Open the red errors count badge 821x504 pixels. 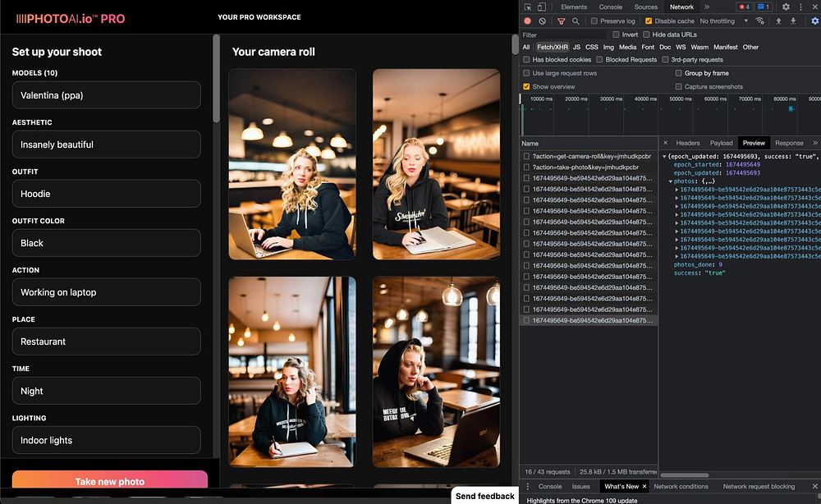pyautogui.click(x=744, y=7)
